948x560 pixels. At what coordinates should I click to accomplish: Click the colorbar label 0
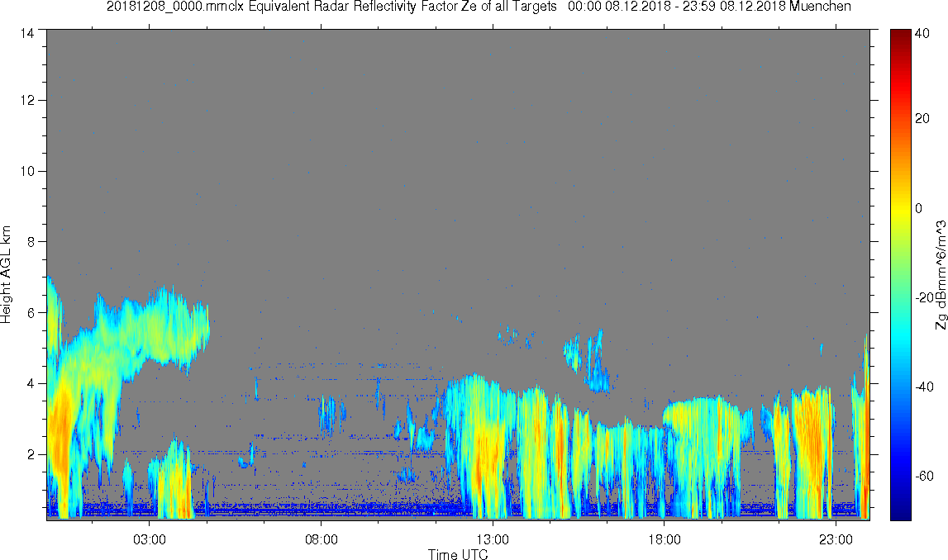(x=919, y=208)
